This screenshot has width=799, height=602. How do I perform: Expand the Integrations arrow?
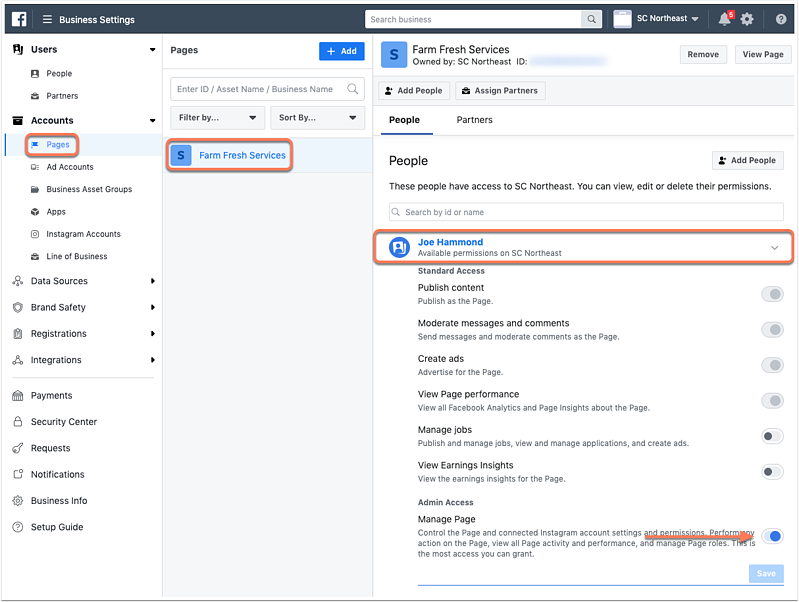pos(152,360)
